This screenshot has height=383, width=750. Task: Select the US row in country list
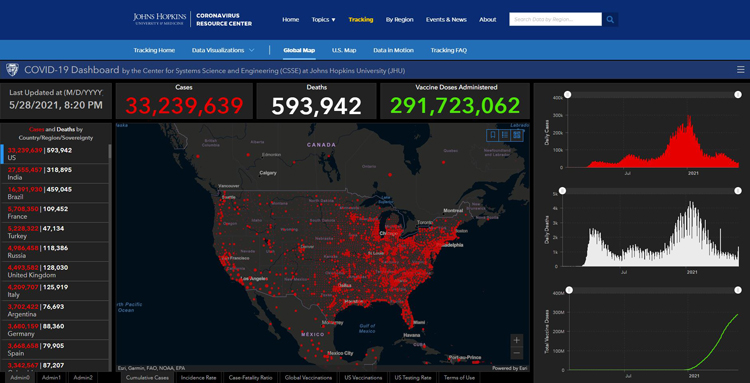55,154
